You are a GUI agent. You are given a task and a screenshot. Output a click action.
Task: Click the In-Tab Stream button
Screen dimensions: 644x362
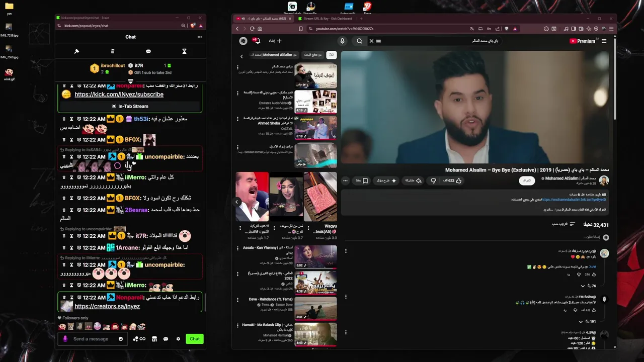pos(130,106)
